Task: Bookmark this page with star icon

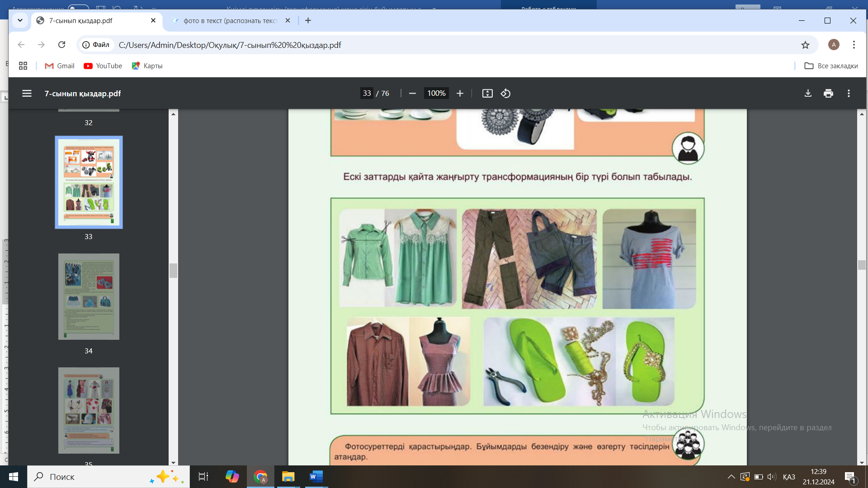Action: [805, 45]
